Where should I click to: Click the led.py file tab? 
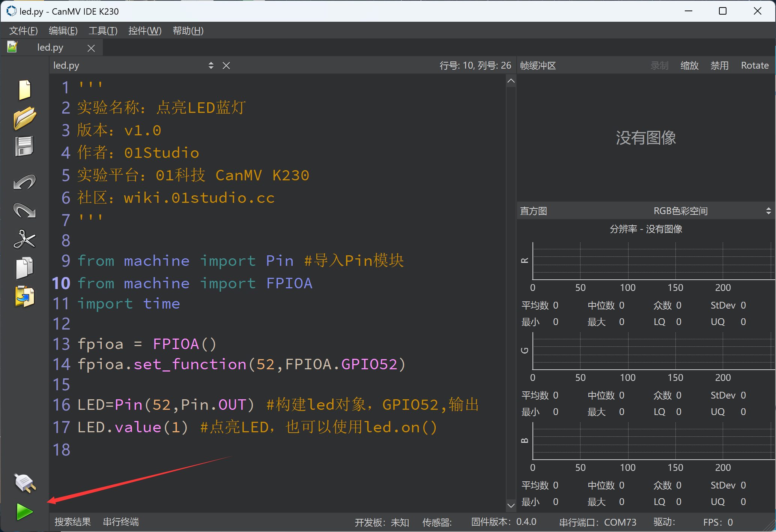(51, 48)
